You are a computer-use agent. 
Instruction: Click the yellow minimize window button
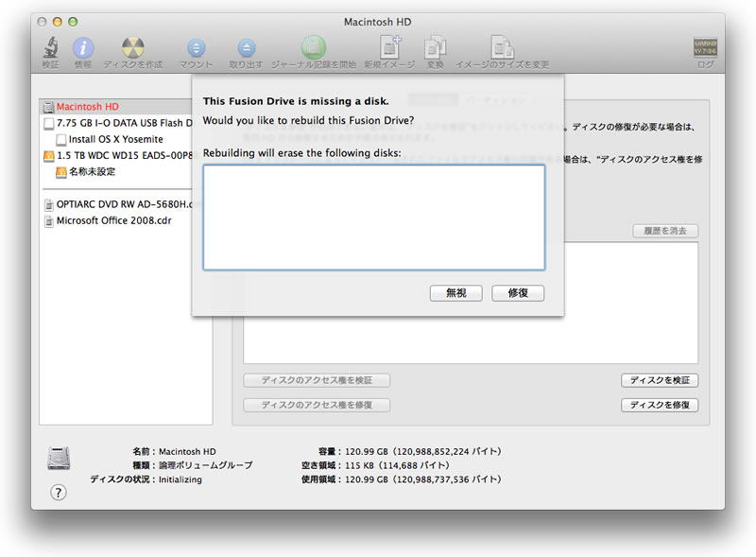point(58,22)
